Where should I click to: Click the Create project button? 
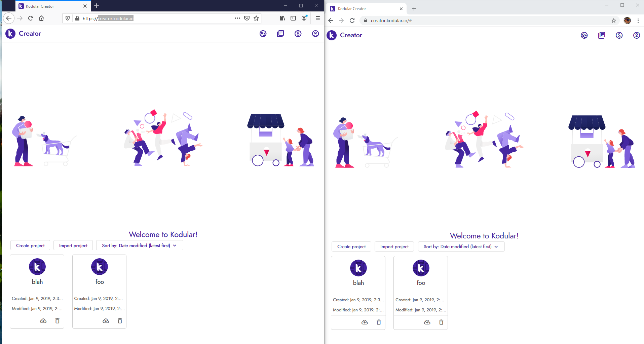click(30, 245)
